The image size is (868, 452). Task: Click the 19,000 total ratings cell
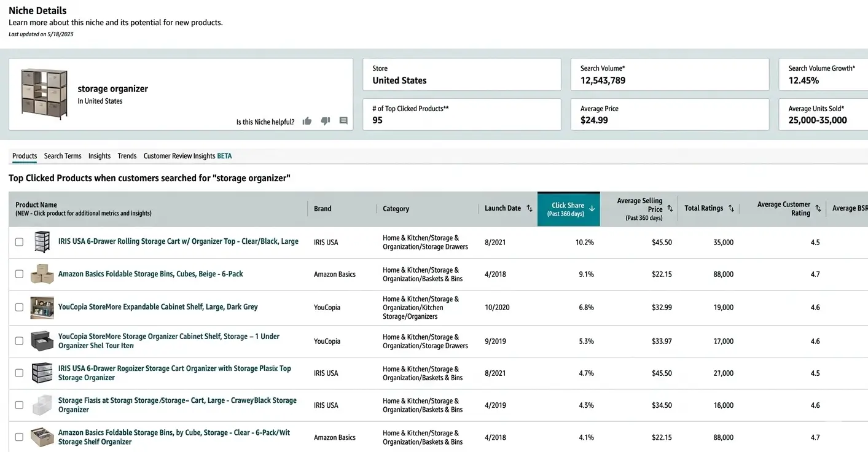pos(723,307)
